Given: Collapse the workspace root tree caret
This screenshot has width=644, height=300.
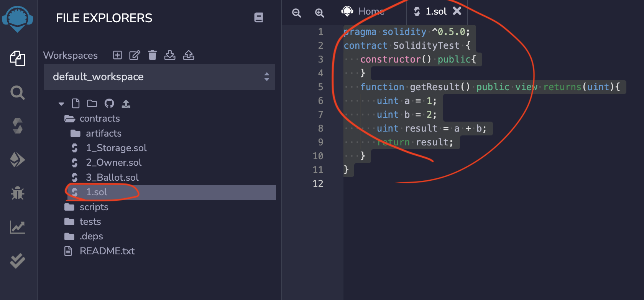Looking at the screenshot, I should coord(61,104).
